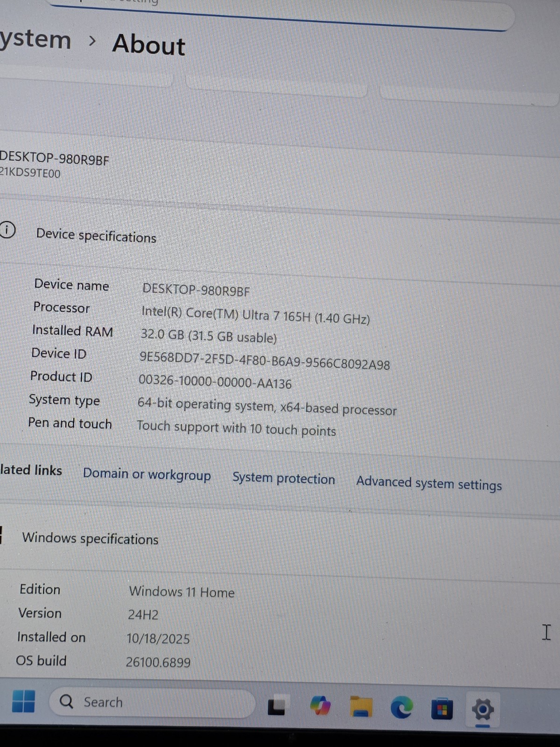
Task: Open Microsoft Store from the taskbar
Action: pyautogui.click(x=441, y=709)
